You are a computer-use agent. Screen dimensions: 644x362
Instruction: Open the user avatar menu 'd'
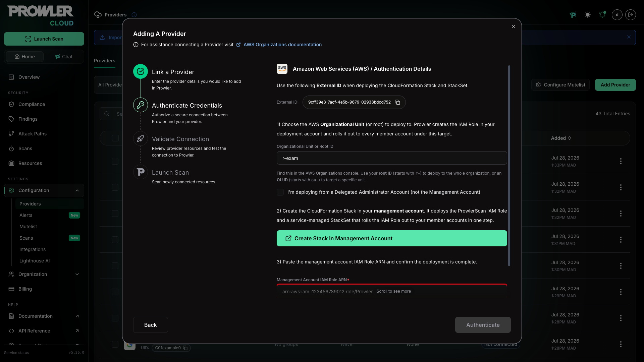[x=617, y=15]
